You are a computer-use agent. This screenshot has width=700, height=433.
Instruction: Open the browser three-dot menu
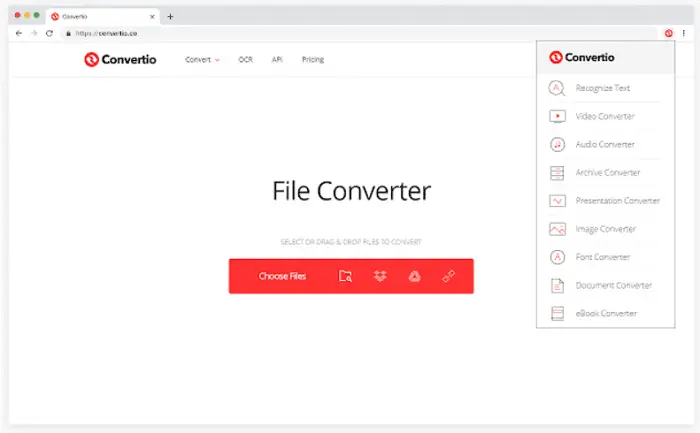click(x=683, y=33)
